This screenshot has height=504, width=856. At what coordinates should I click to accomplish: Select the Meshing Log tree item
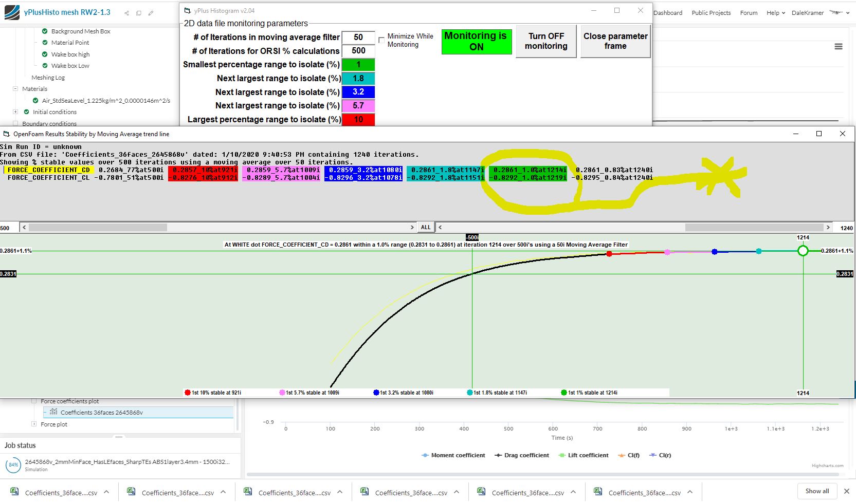click(x=48, y=78)
